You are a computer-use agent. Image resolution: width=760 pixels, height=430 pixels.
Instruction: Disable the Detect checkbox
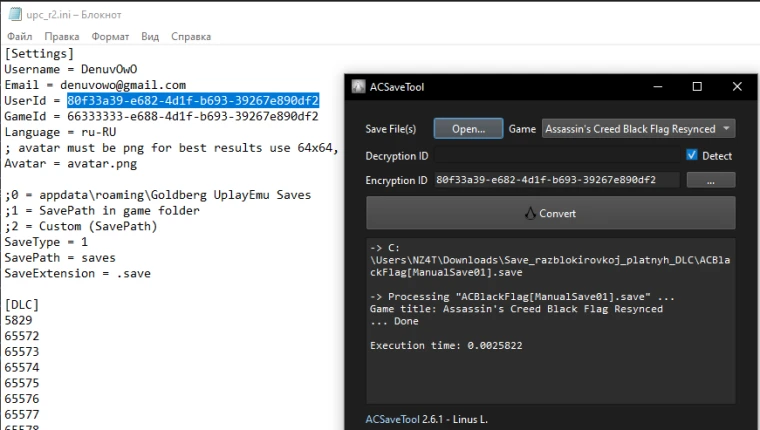692,155
